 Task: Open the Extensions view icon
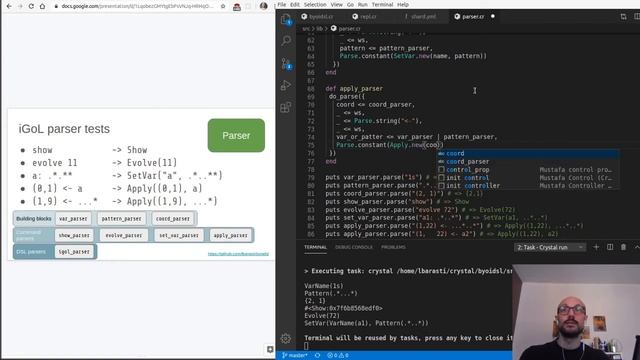tap(286, 107)
